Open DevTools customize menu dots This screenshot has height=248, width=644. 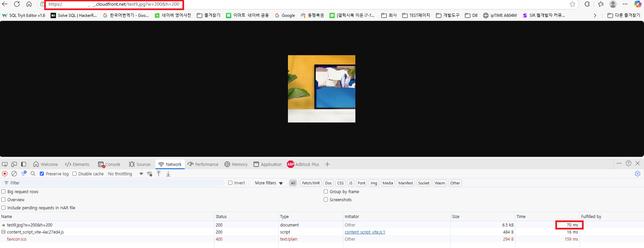tap(619, 163)
